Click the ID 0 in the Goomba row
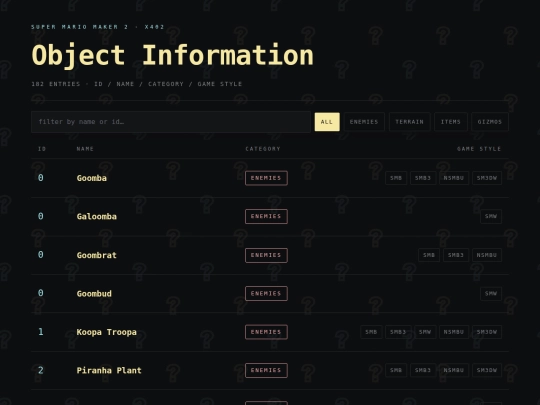 pos(41,178)
